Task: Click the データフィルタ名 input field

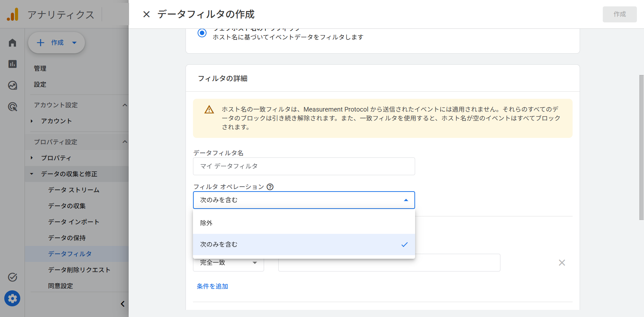Action: click(304, 166)
